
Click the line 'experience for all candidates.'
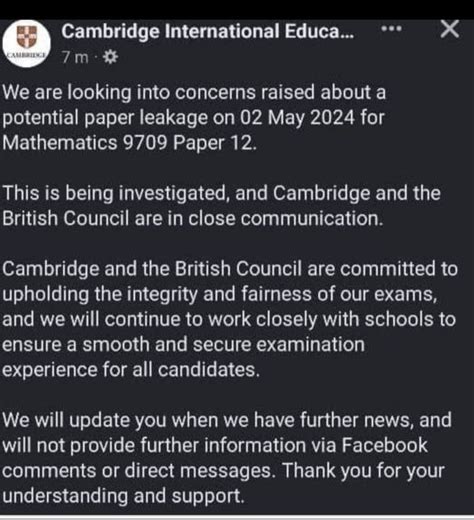coord(131,370)
